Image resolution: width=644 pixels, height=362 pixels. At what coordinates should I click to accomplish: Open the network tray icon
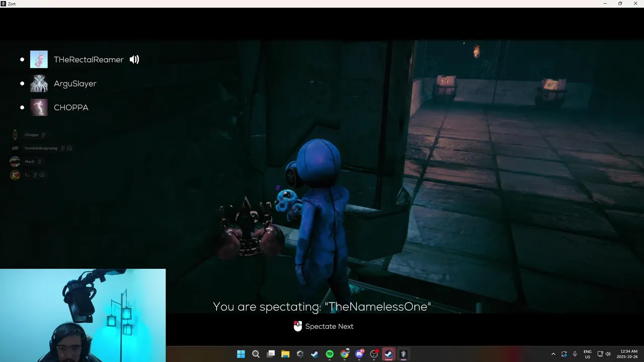point(600,354)
